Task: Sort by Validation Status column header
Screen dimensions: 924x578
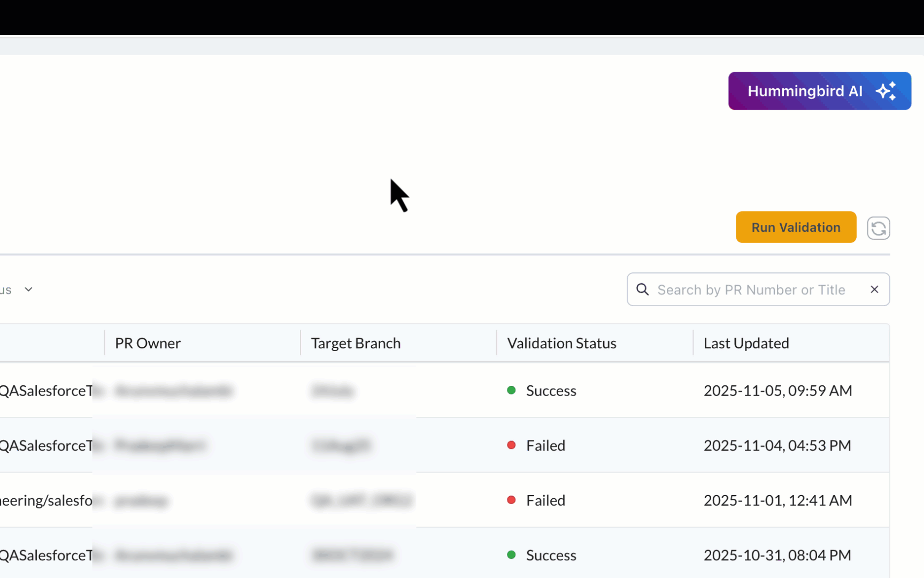Action: (561, 343)
